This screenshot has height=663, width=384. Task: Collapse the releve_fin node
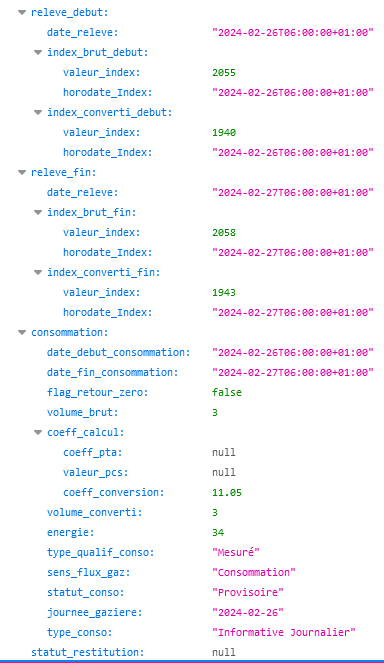(x=22, y=173)
